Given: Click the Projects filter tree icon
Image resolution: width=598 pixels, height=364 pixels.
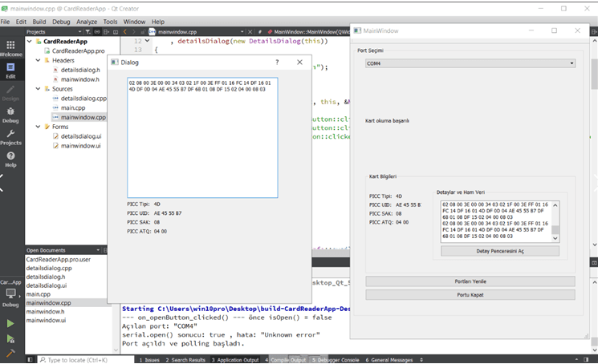Looking at the screenshot, I should pyautogui.click(x=87, y=32).
